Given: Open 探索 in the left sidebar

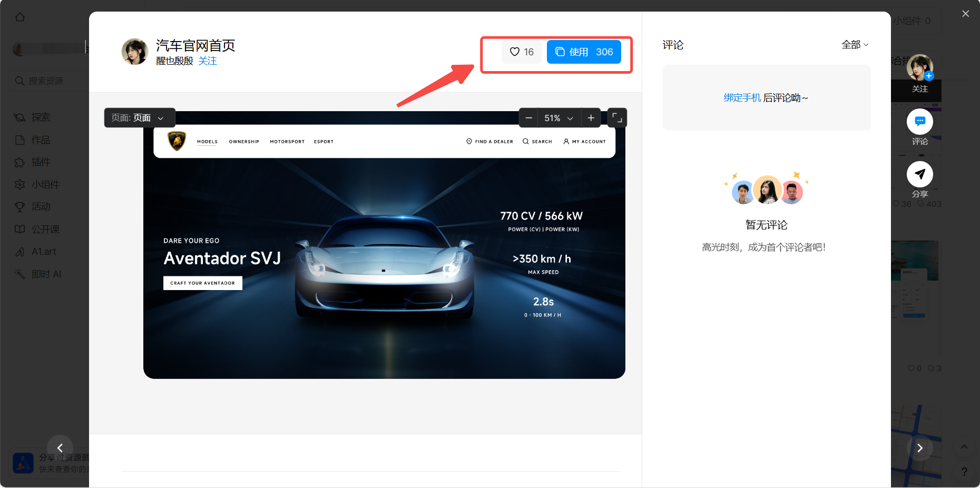Looking at the screenshot, I should tap(33, 117).
